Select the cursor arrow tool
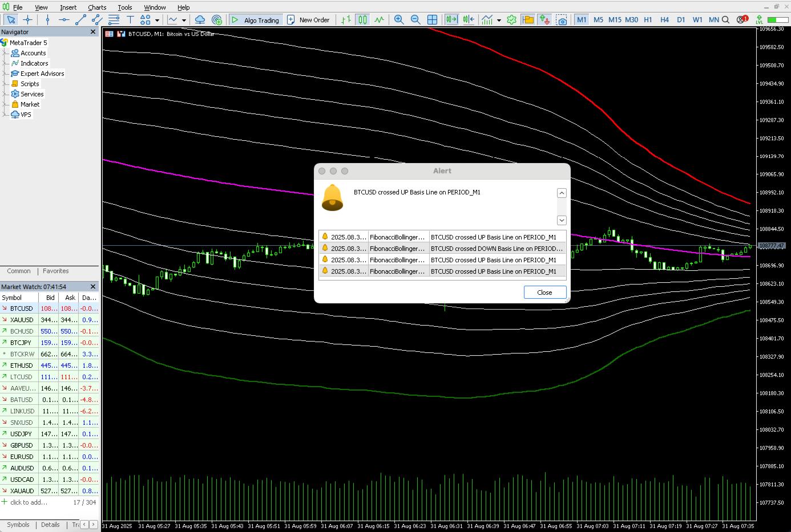 [x=11, y=20]
